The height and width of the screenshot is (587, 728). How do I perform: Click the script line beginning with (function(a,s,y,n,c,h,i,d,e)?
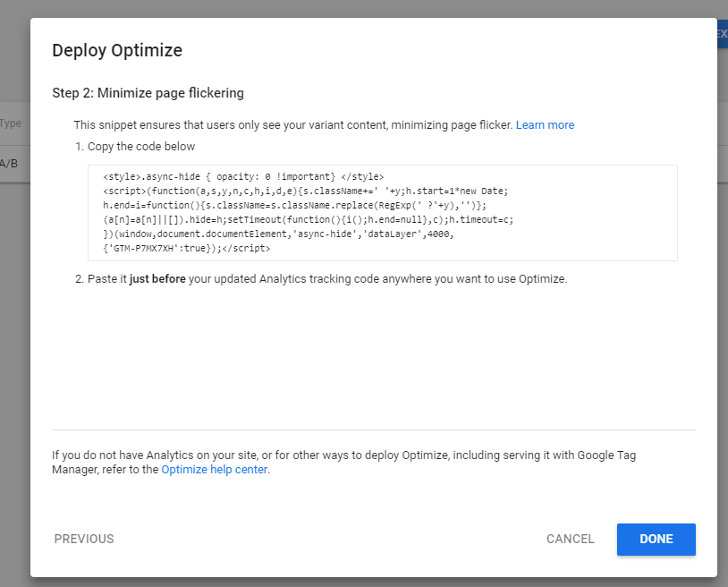click(x=306, y=191)
